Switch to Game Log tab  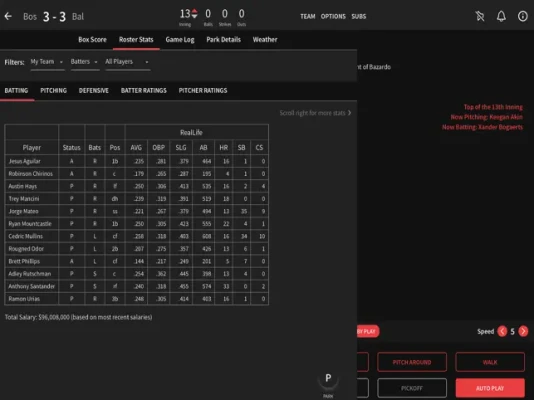point(180,39)
